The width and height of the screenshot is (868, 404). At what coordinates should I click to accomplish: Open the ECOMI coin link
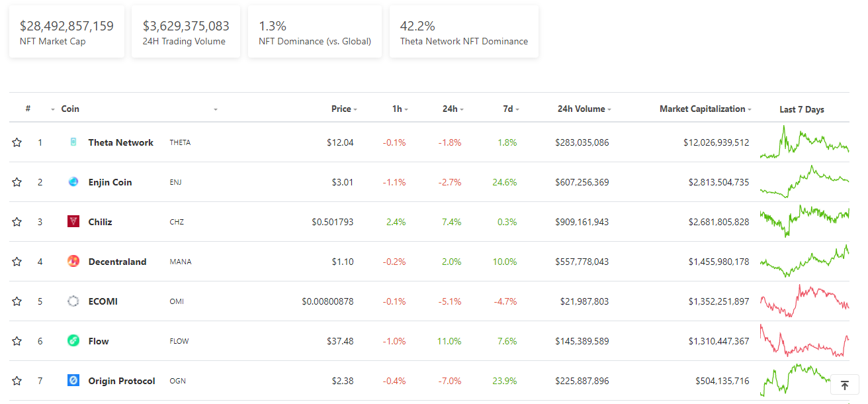coord(103,301)
